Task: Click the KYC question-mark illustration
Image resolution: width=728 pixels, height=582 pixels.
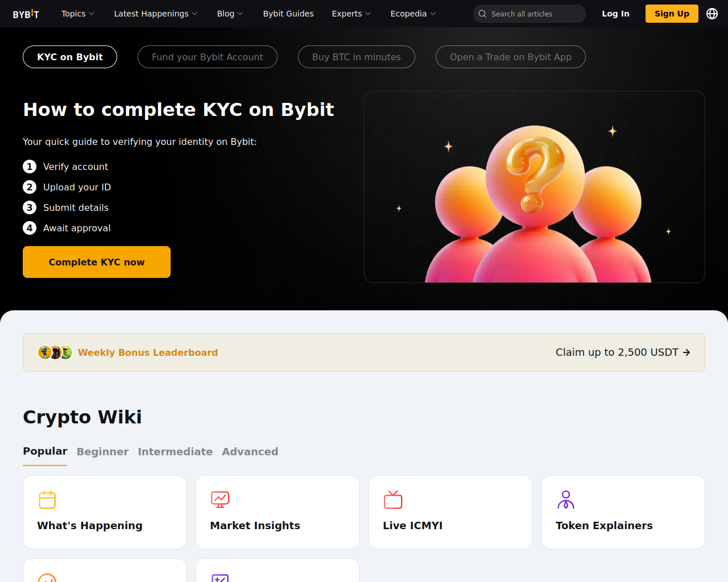Action: [535, 187]
